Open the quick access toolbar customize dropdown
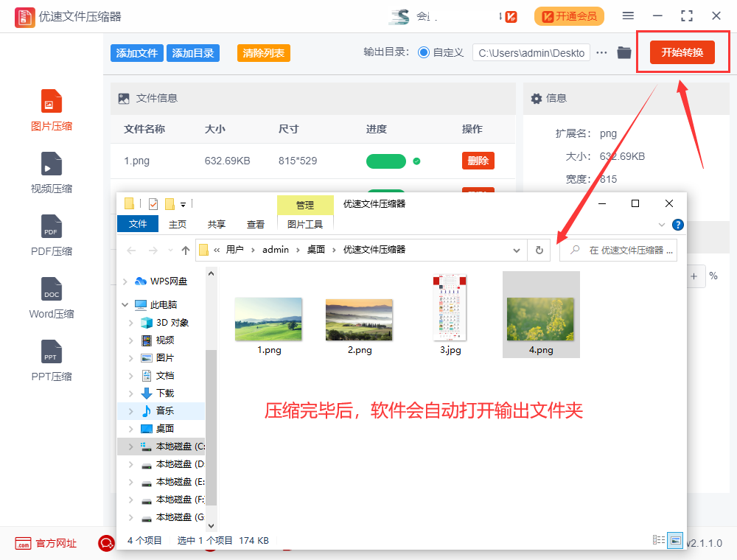This screenshot has height=560, width=737. [184, 204]
